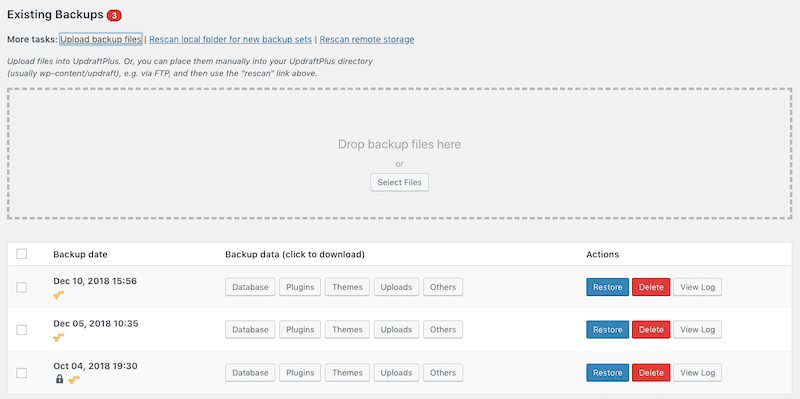View Log for Dec 10, 2018 backup
Image resolution: width=800 pixels, height=399 pixels.
click(x=697, y=287)
